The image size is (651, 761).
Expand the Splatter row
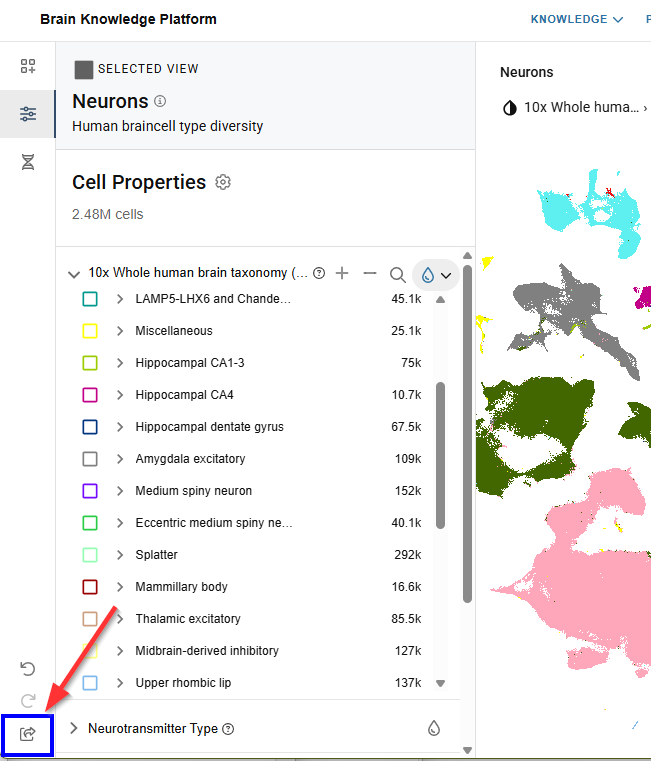point(120,555)
